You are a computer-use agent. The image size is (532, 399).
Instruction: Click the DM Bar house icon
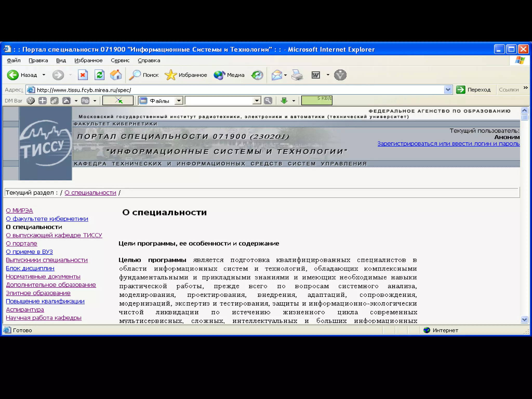pyautogui.click(x=66, y=101)
